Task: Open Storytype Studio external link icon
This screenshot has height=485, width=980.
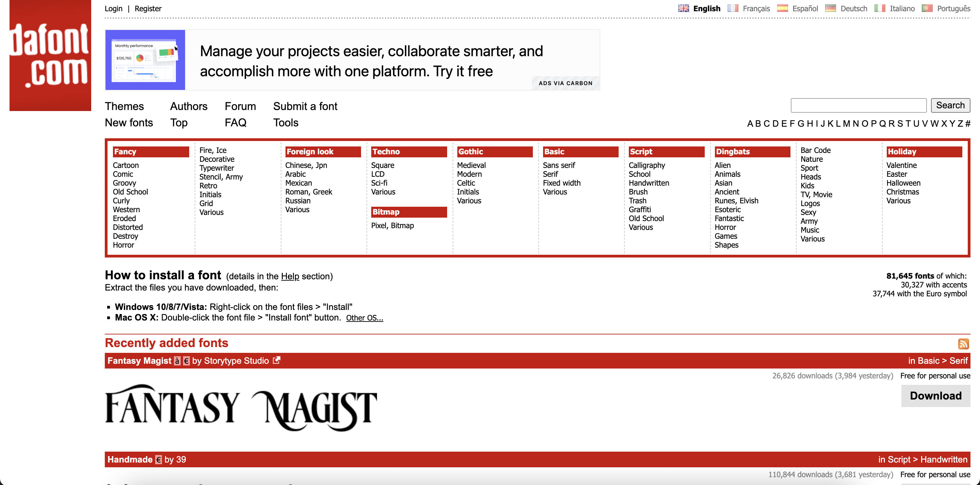Action: pyautogui.click(x=277, y=360)
